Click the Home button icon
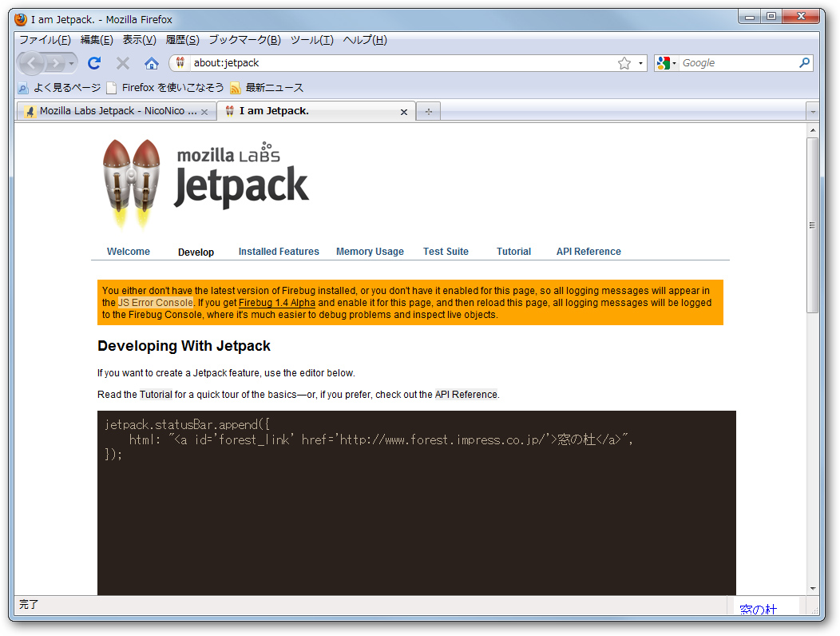 151,62
